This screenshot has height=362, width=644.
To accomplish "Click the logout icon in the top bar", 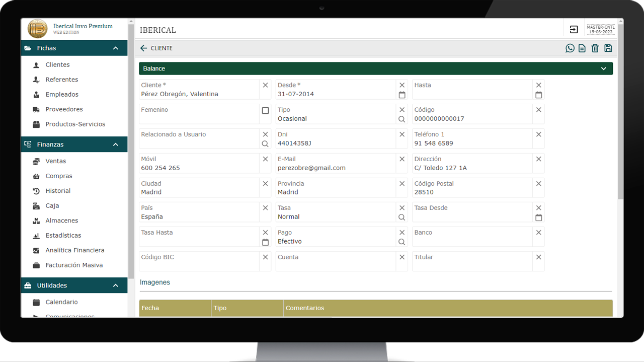I will click(574, 30).
